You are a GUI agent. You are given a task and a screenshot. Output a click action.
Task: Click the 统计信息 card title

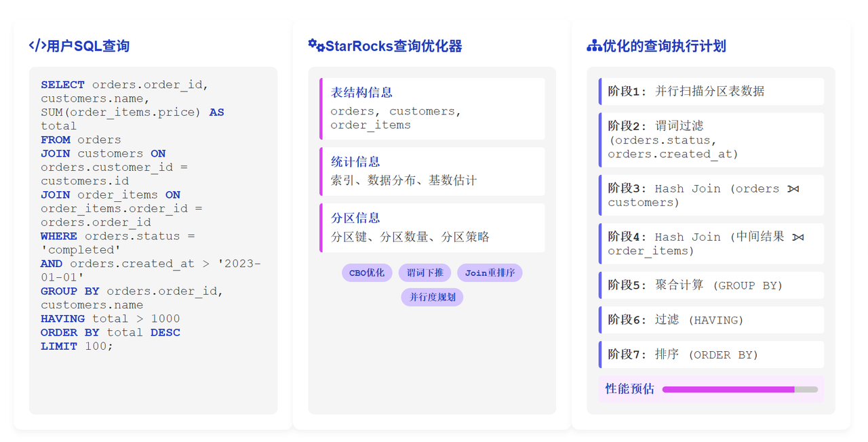tap(355, 162)
